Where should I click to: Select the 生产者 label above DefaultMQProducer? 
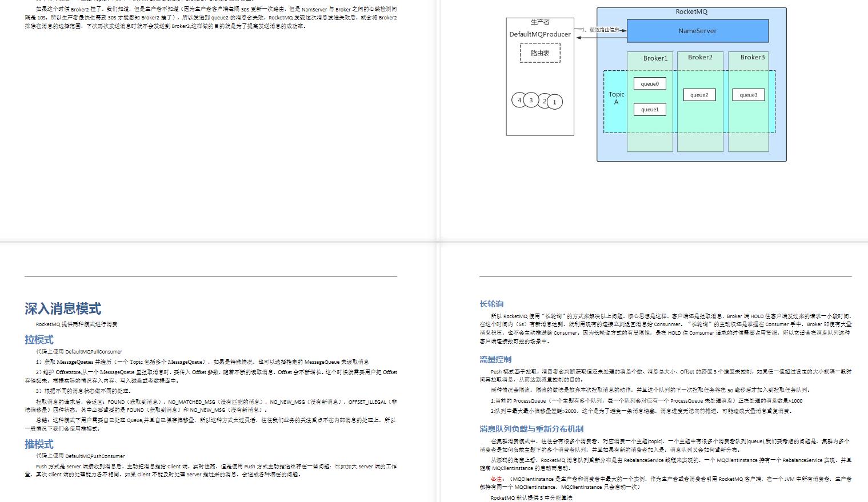coord(540,22)
